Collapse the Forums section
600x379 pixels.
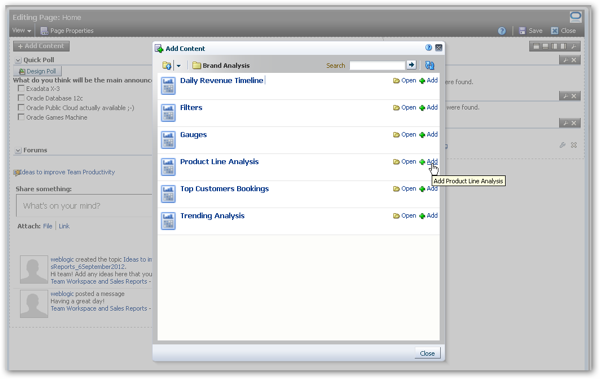pyautogui.click(x=18, y=150)
